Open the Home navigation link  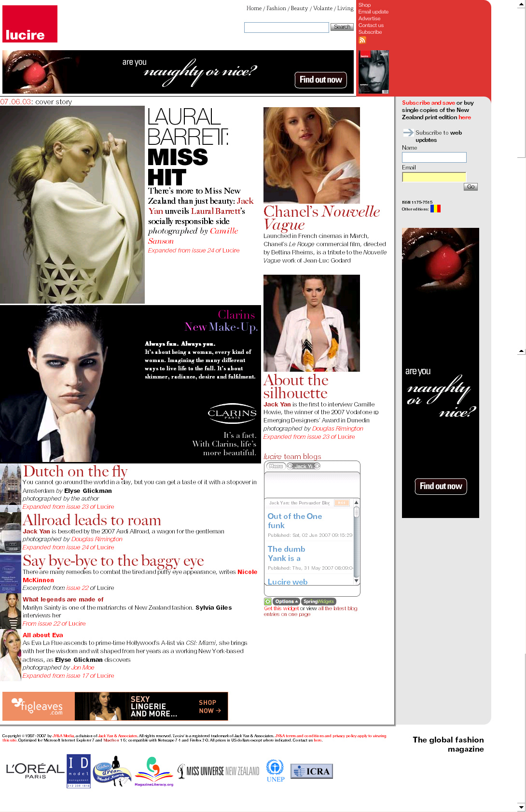254,8
